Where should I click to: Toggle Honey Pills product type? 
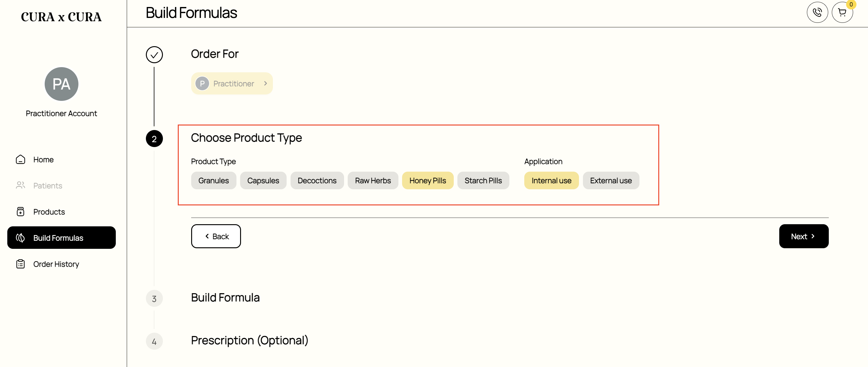click(428, 180)
